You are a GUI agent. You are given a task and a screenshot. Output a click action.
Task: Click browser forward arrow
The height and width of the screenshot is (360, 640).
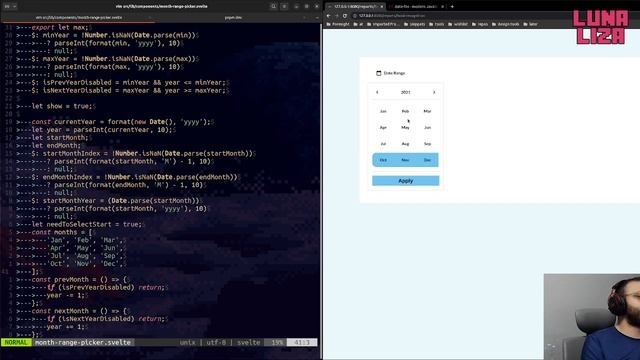click(x=337, y=16)
